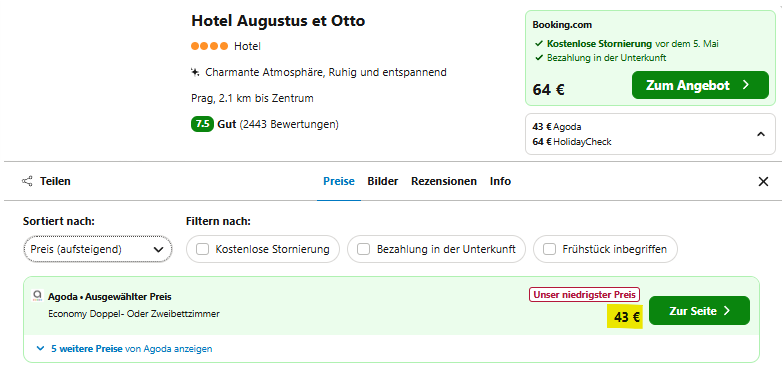Click the sparkle icon before Charmante Atmosphäre
This screenshot has width=782, height=370.
pyautogui.click(x=195, y=73)
